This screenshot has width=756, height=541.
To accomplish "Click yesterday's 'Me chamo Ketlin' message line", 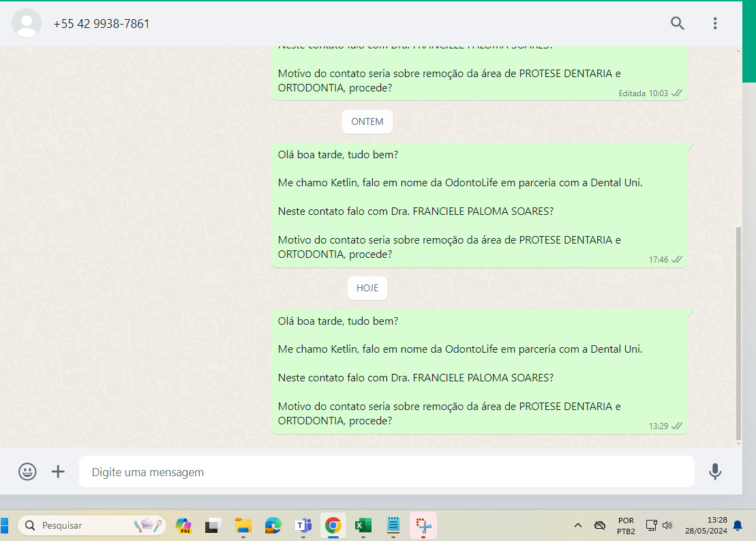I will (460, 183).
